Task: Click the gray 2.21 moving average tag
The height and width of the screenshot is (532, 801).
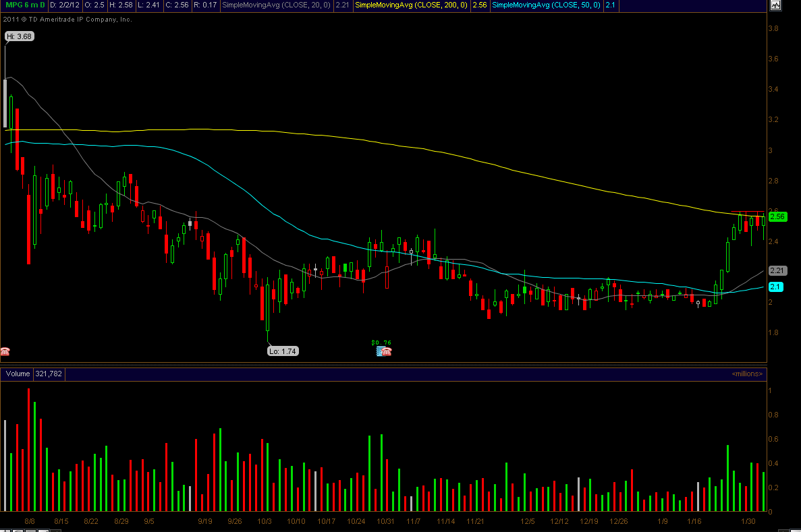Action: pos(777,270)
